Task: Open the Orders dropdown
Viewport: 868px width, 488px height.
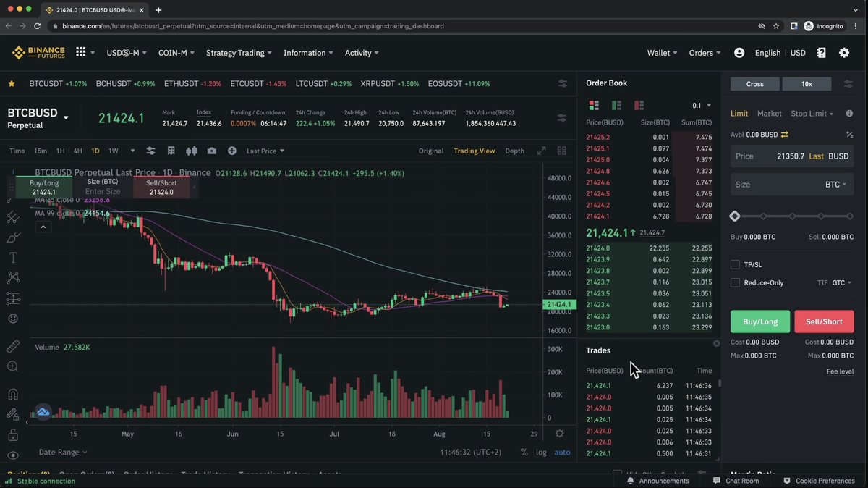Action: (x=705, y=53)
